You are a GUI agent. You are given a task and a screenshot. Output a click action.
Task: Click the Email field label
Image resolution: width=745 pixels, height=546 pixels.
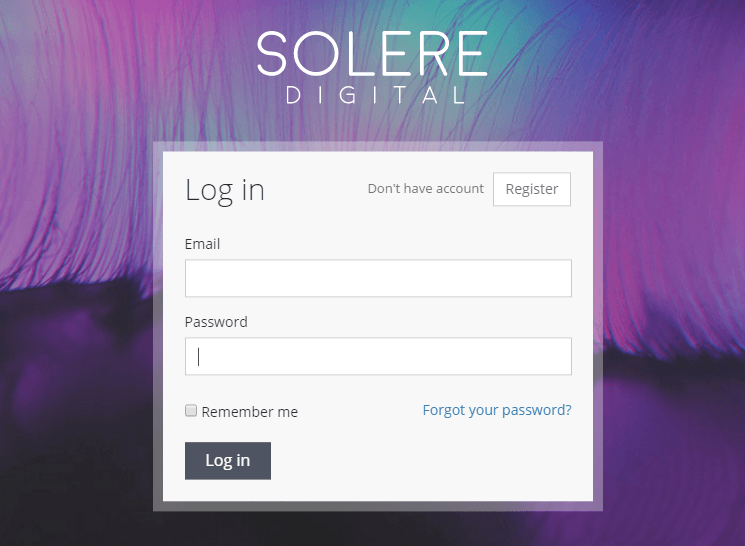tap(202, 244)
